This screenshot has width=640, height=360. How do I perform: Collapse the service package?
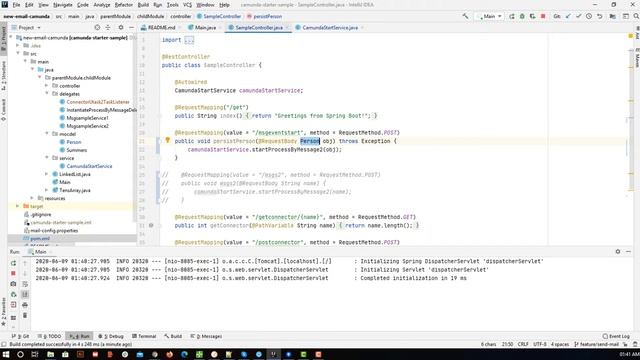pyautogui.click(x=47, y=158)
